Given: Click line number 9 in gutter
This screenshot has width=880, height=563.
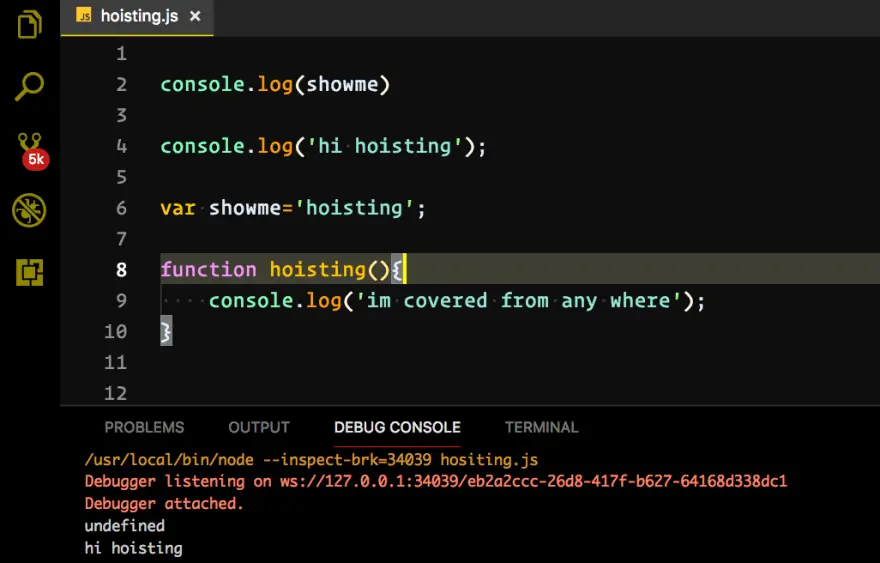Looking at the screenshot, I should tap(122, 301).
